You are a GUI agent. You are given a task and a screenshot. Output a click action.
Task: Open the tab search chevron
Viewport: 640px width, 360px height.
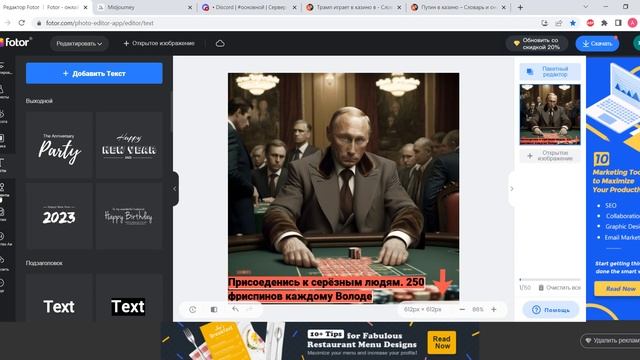586,7
